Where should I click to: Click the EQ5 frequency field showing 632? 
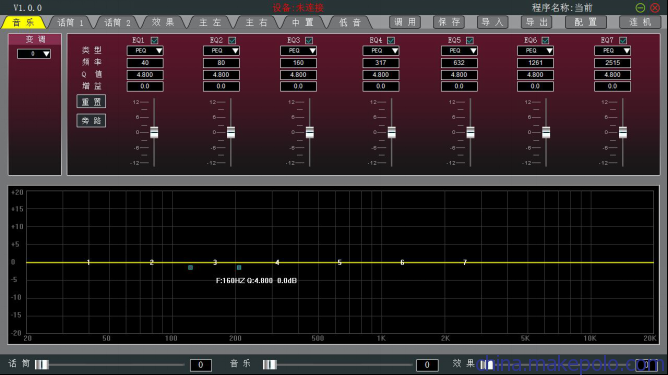[x=459, y=63]
